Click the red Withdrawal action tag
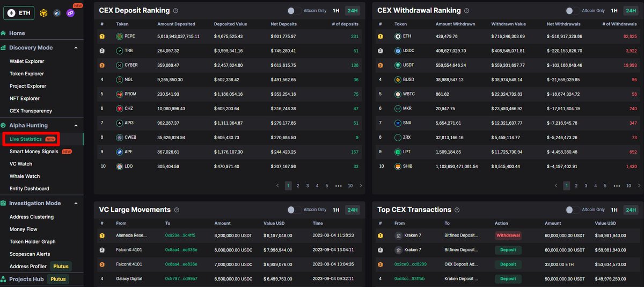The height and width of the screenshot is (287, 644). click(508, 235)
